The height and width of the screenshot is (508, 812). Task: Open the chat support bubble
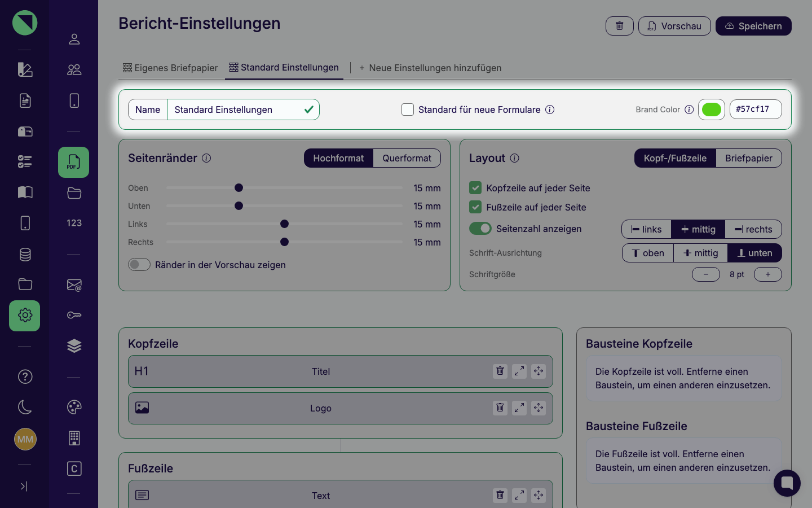[787, 483]
